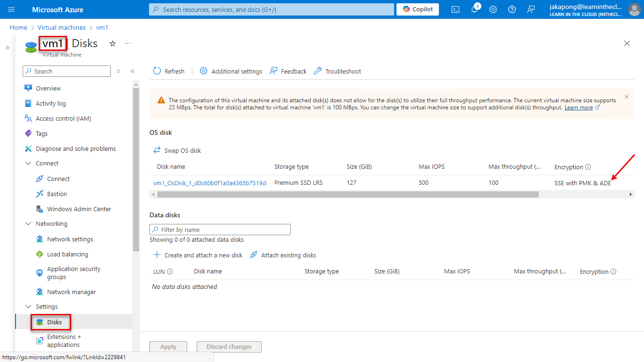Viewport: 644px width, 362px height.
Task: Collapse the resource menu with double chevron
Action: [132, 71]
